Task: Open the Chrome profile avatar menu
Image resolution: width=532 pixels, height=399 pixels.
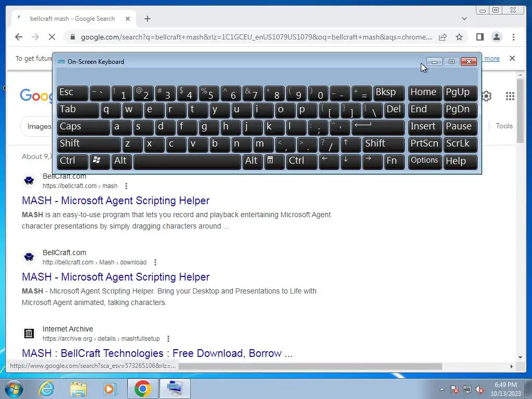Action: (497, 37)
